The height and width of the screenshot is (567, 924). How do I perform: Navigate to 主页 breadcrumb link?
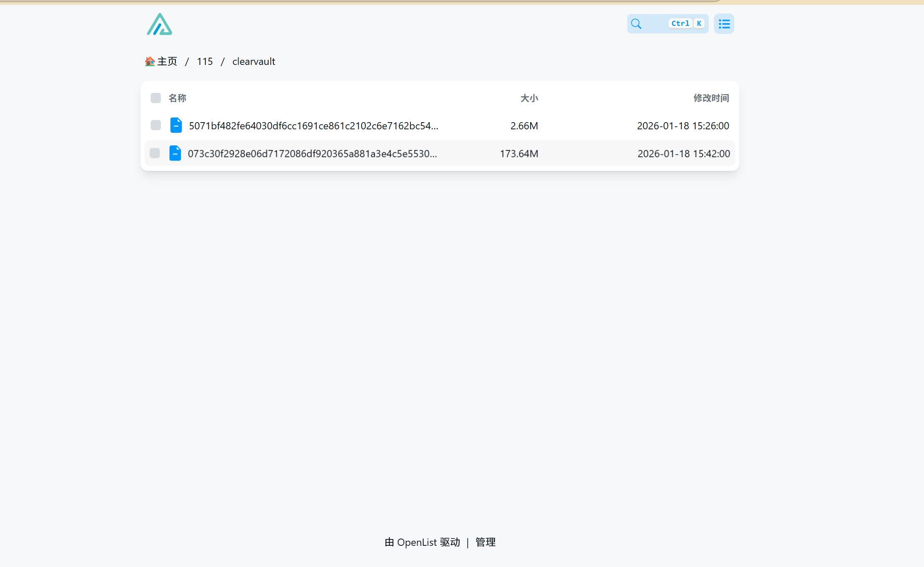pyautogui.click(x=167, y=61)
